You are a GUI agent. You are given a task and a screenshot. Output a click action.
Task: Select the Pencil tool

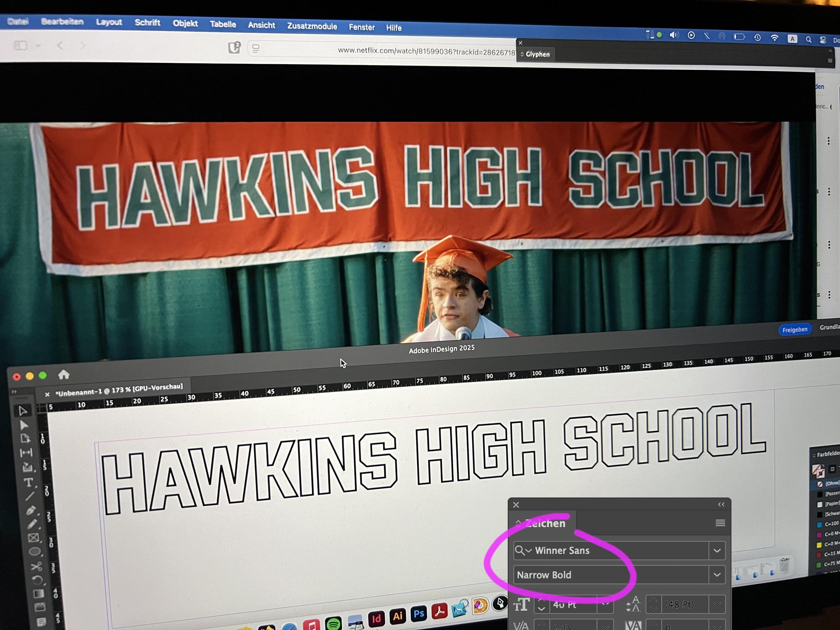[32, 524]
